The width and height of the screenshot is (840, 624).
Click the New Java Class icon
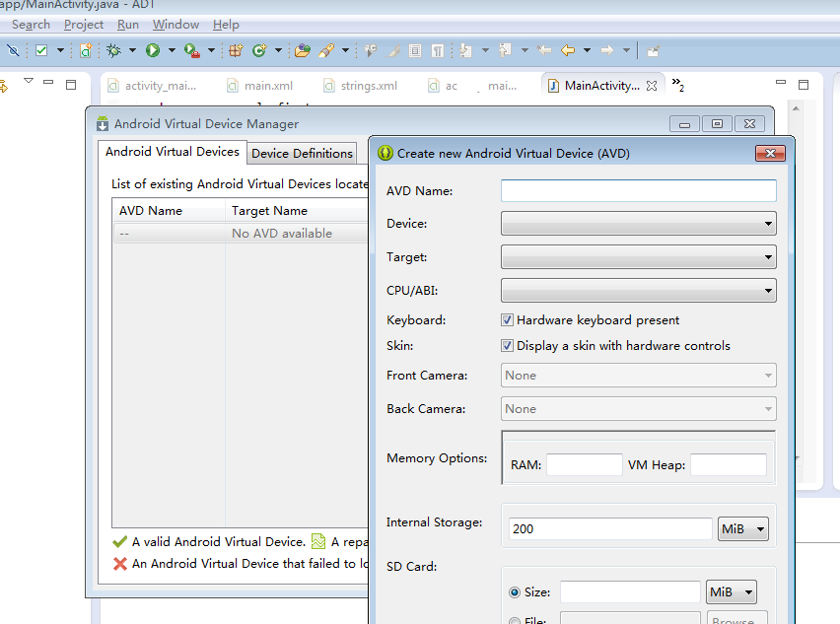(x=259, y=50)
